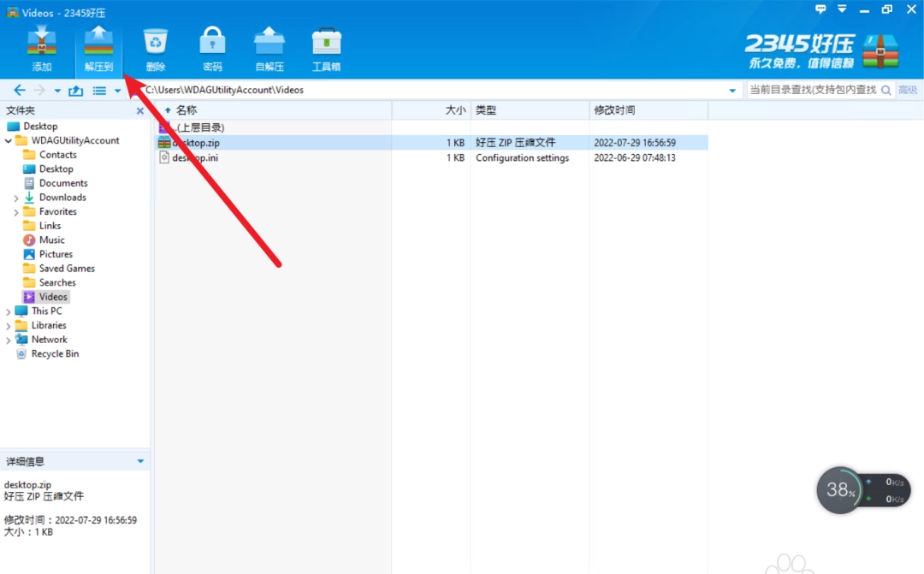Go up one folder level icon
This screenshot has height=574, width=924.
point(76,90)
